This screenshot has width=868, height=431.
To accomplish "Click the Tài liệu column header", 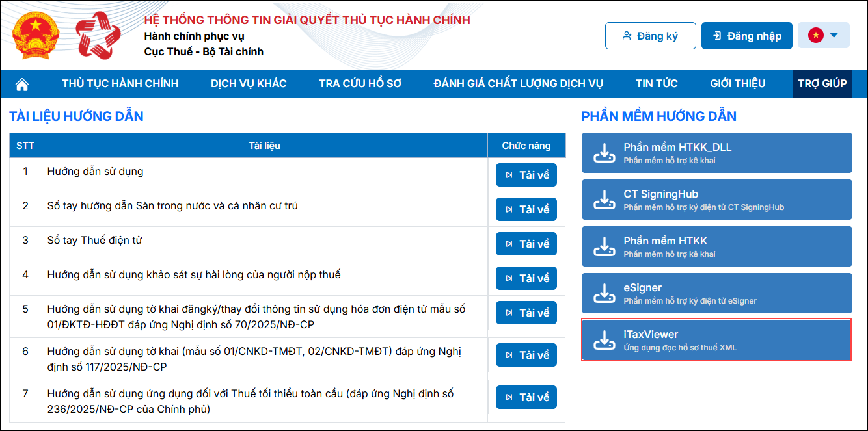I will [x=265, y=146].
